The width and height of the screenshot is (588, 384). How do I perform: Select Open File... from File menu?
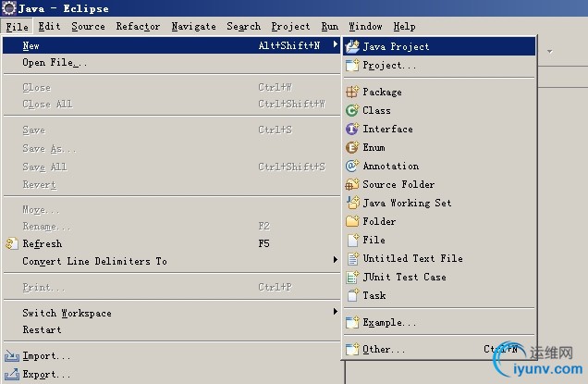point(55,63)
